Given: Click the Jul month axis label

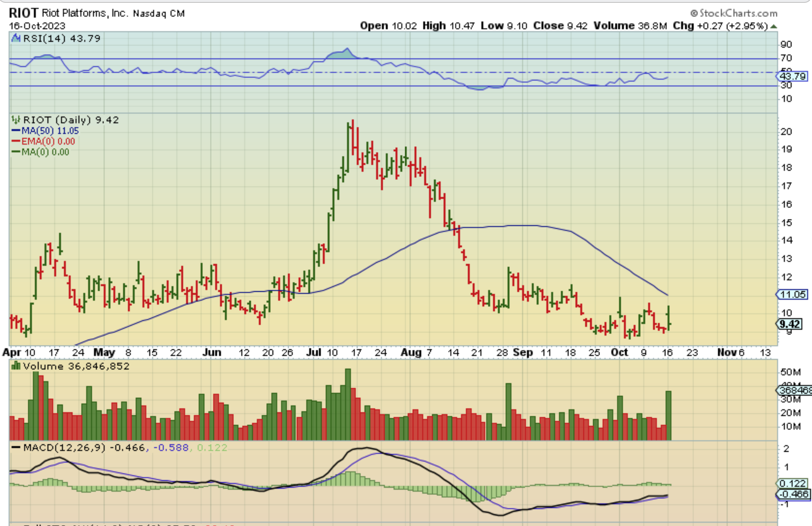Looking at the screenshot, I should point(313,352).
